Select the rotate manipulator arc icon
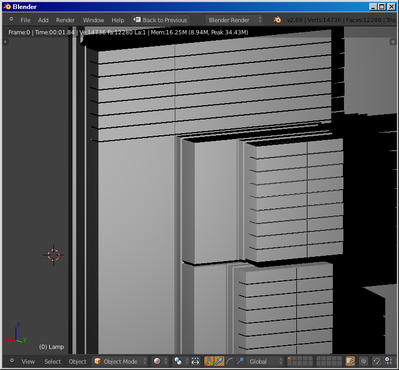This screenshot has width=399, height=370. point(230,361)
